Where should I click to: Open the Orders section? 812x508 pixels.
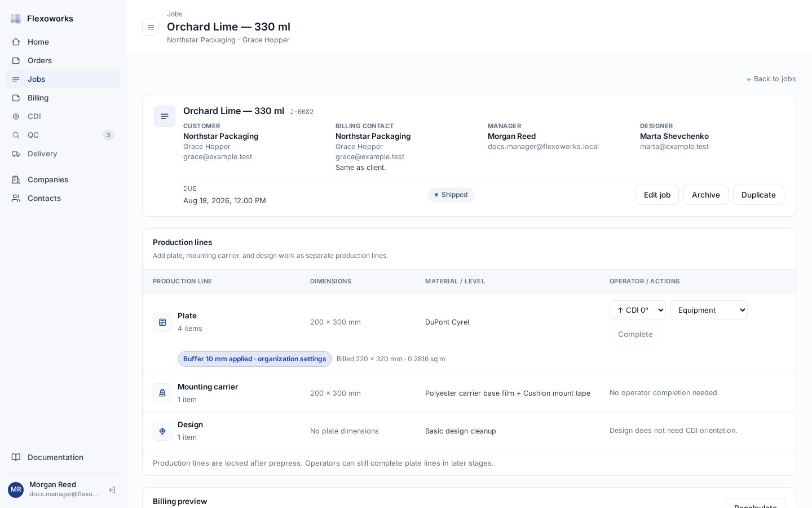pos(63,60)
